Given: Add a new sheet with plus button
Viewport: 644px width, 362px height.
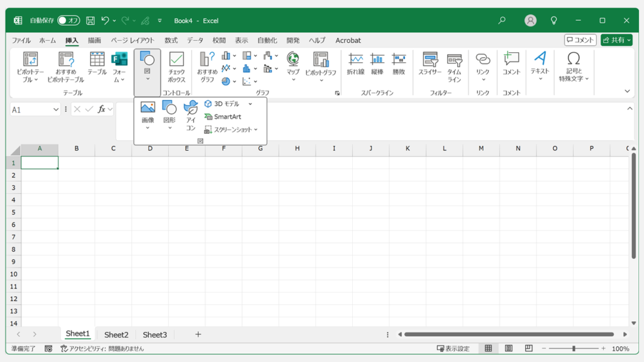Looking at the screenshot, I should pos(198,334).
